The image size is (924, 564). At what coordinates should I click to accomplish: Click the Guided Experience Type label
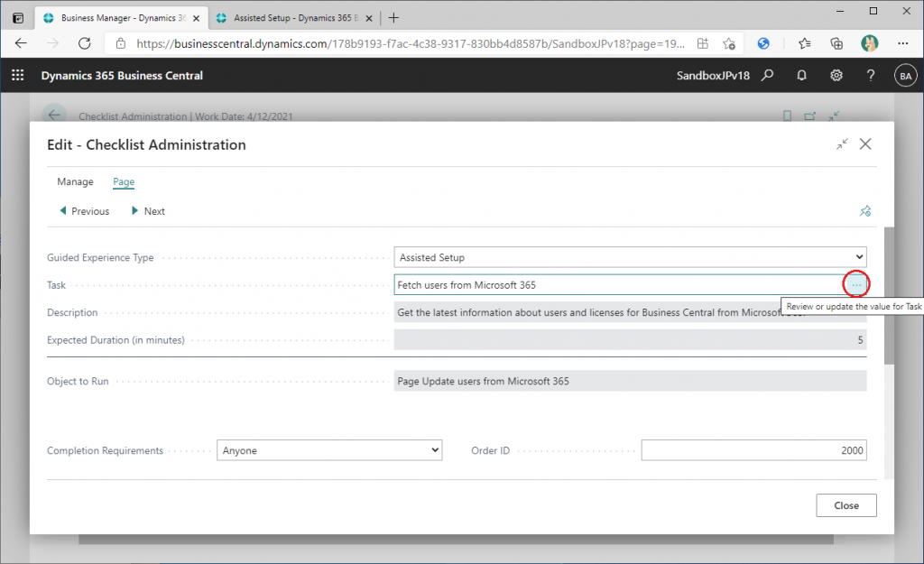pyautogui.click(x=100, y=257)
